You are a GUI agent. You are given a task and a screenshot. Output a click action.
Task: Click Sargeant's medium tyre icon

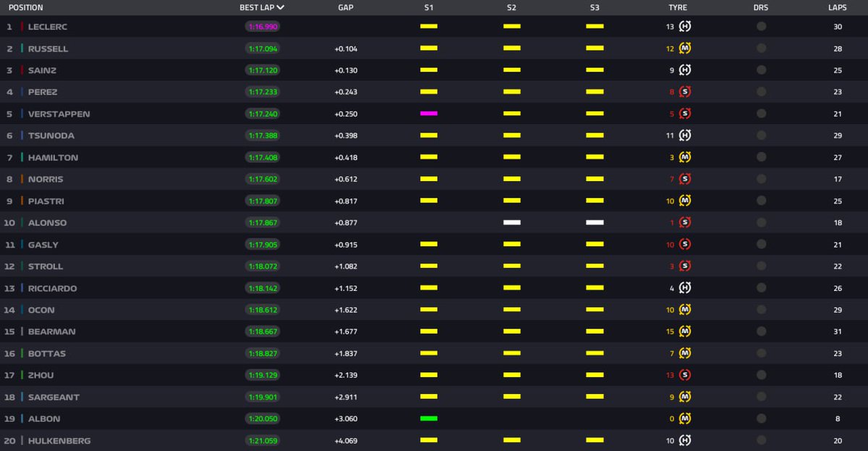click(x=685, y=397)
